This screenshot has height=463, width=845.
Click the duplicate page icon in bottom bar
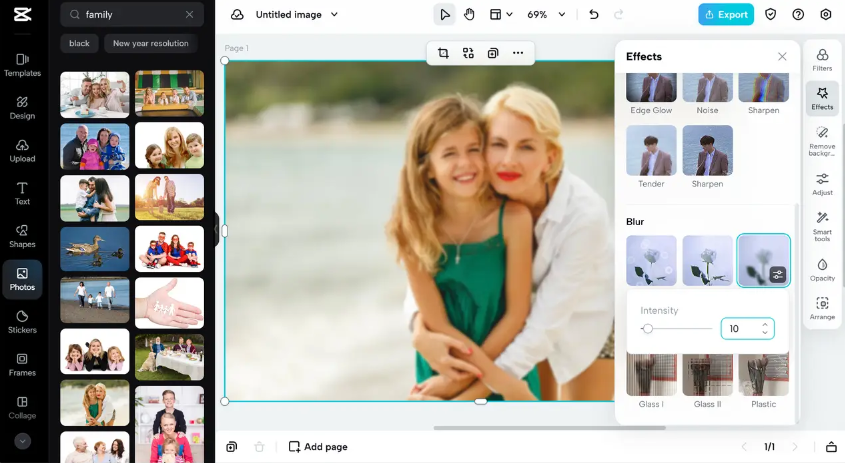coord(232,446)
